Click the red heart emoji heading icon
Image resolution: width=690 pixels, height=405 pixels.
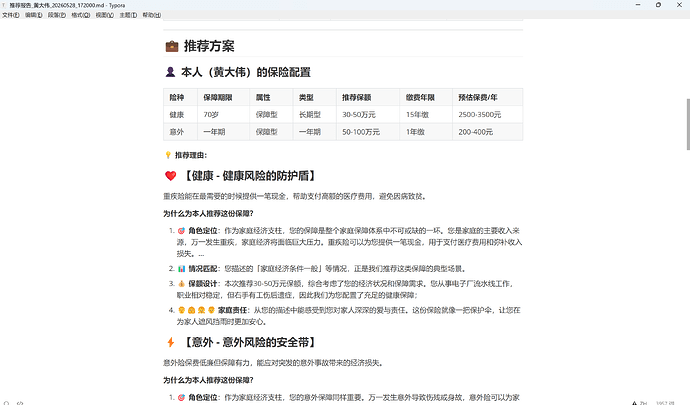170,176
